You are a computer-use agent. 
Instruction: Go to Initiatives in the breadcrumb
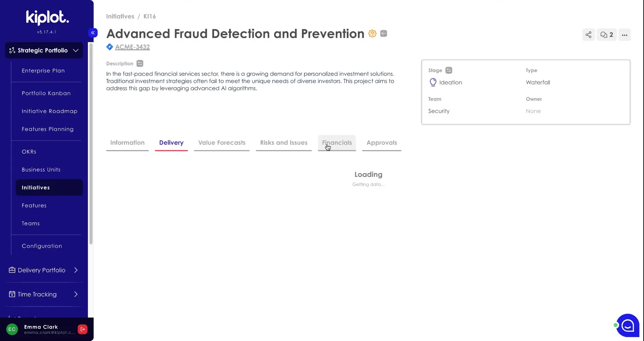point(120,16)
